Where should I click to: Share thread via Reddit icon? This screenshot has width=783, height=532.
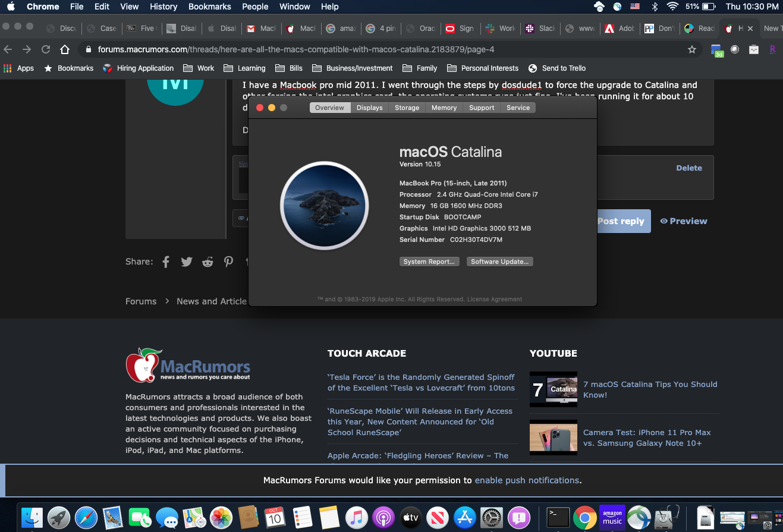click(x=207, y=262)
